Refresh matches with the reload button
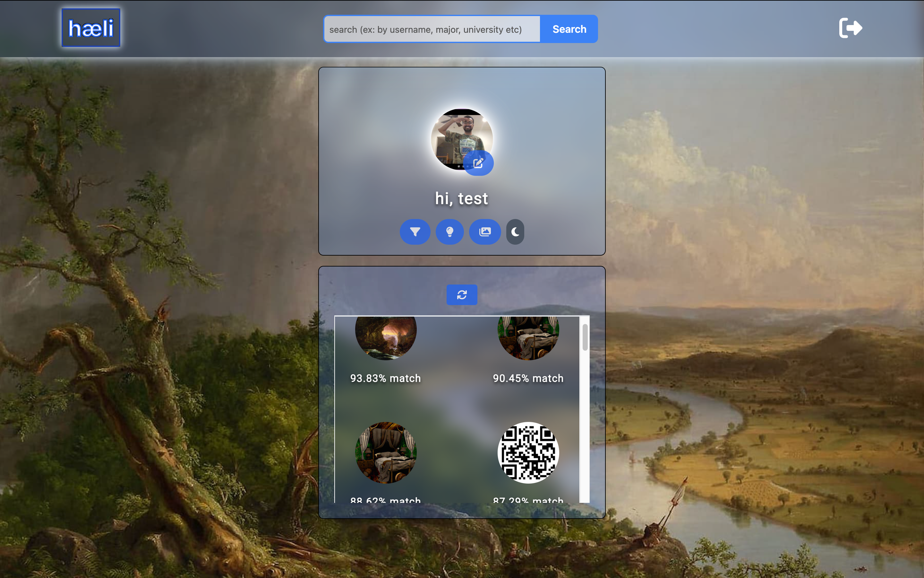This screenshot has height=578, width=924. pos(462,295)
